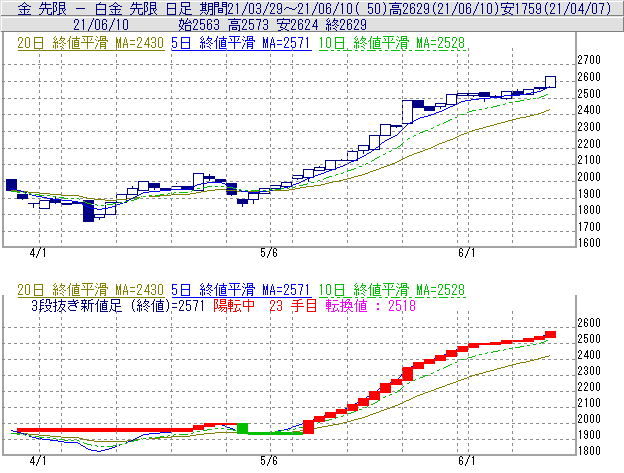Click the 金 先限 - 白金 先限 日足 title text
Viewport: 624px width, 473px height.
105,8
